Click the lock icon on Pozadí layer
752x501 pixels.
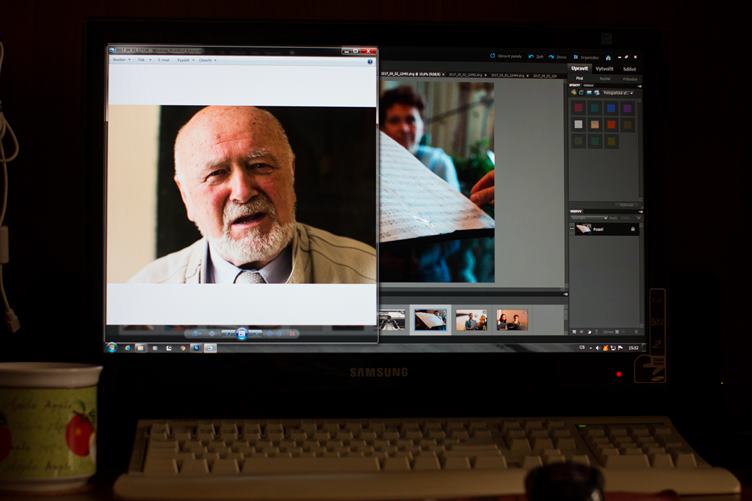click(633, 230)
